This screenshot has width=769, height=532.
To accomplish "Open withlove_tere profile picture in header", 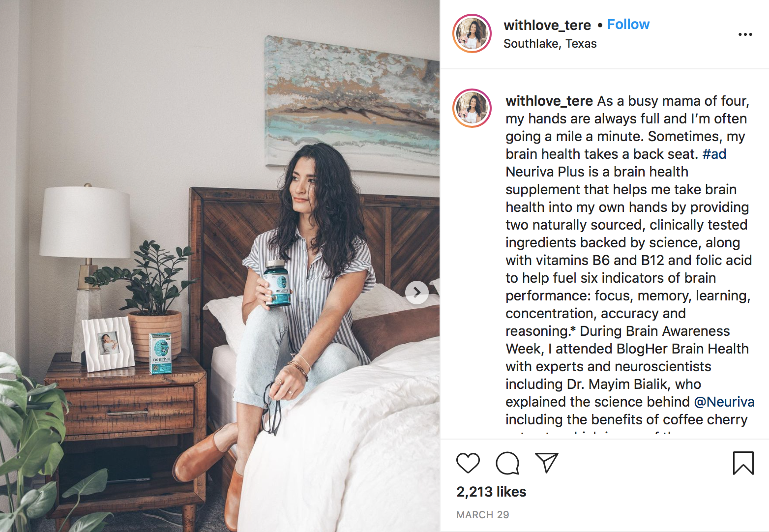I will click(x=472, y=33).
